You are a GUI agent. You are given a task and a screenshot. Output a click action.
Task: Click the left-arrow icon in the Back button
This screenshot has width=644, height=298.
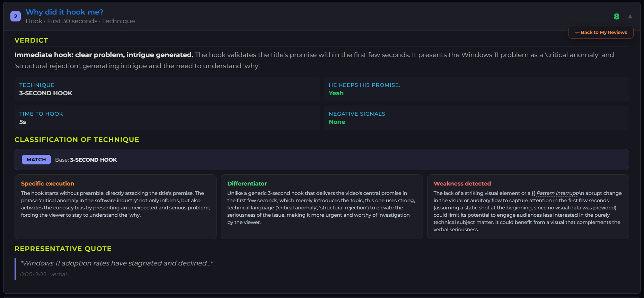click(577, 32)
